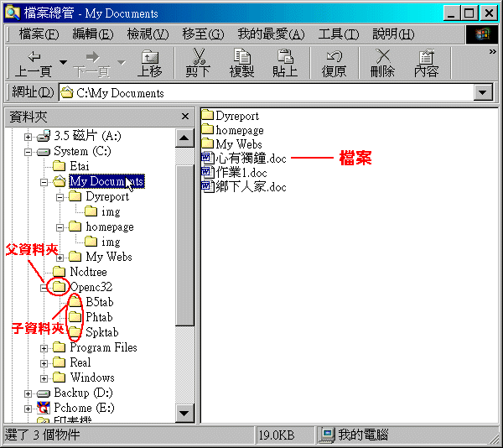Select the System (C:) drive icon
The image size is (503, 448).
(x=44, y=152)
